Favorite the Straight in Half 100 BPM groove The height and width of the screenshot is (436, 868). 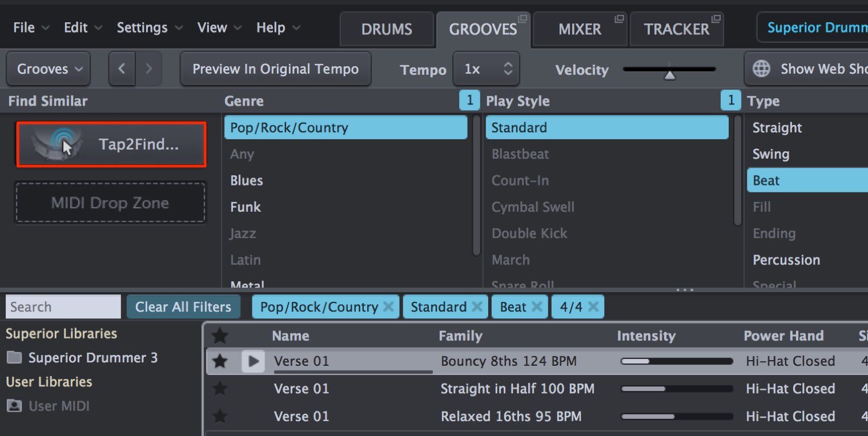[x=220, y=389]
